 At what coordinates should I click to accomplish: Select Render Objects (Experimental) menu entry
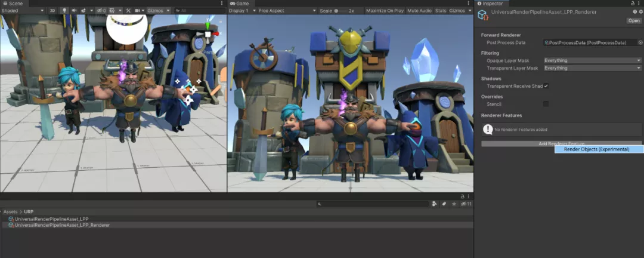(596, 149)
